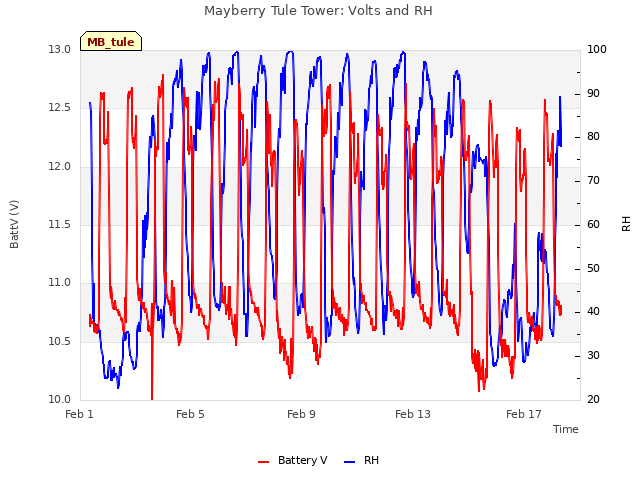The image size is (640, 480).
Task: Click the Feb 1 date tick label
Action: coord(80,414)
